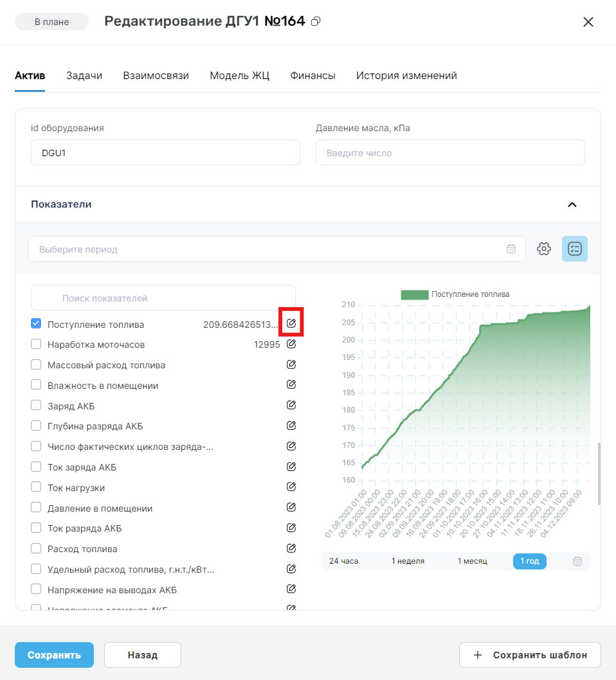Viewport: 616px width, 680px height.
Task: Open edit icon beside Заряд АКБ
Action: click(x=291, y=405)
